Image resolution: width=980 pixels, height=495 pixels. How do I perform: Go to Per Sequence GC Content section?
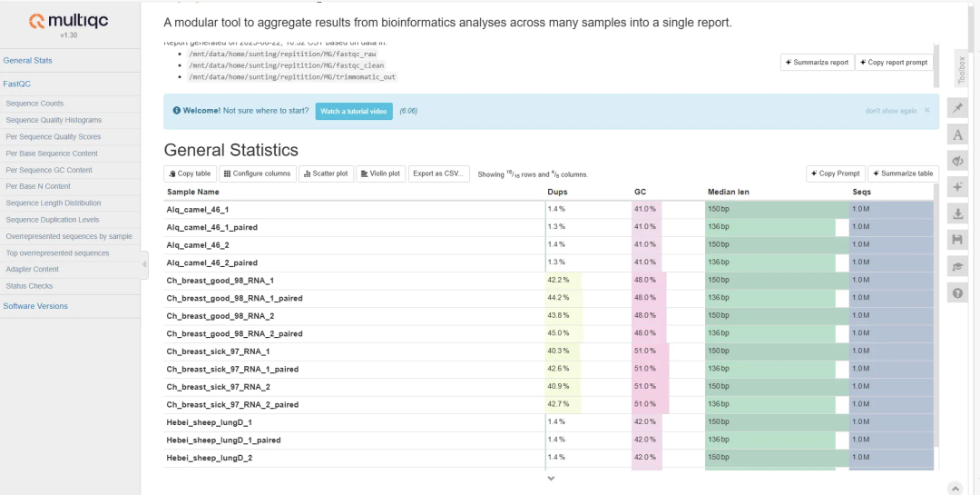point(49,170)
